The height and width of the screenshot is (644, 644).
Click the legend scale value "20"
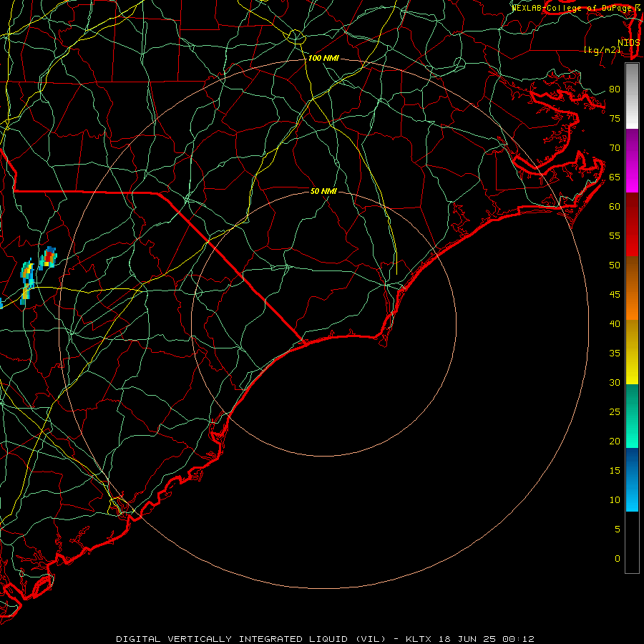tap(615, 441)
